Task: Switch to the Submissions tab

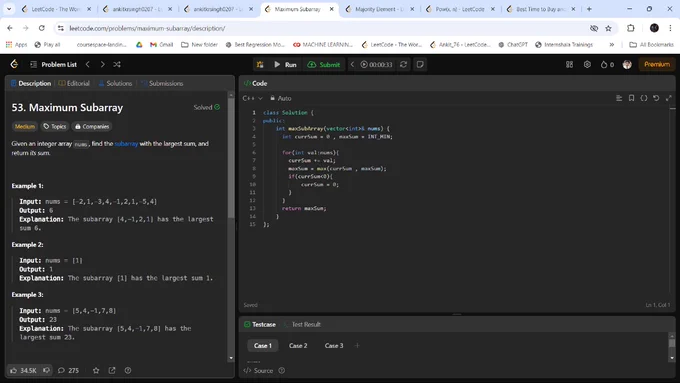Action: pos(162,83)
